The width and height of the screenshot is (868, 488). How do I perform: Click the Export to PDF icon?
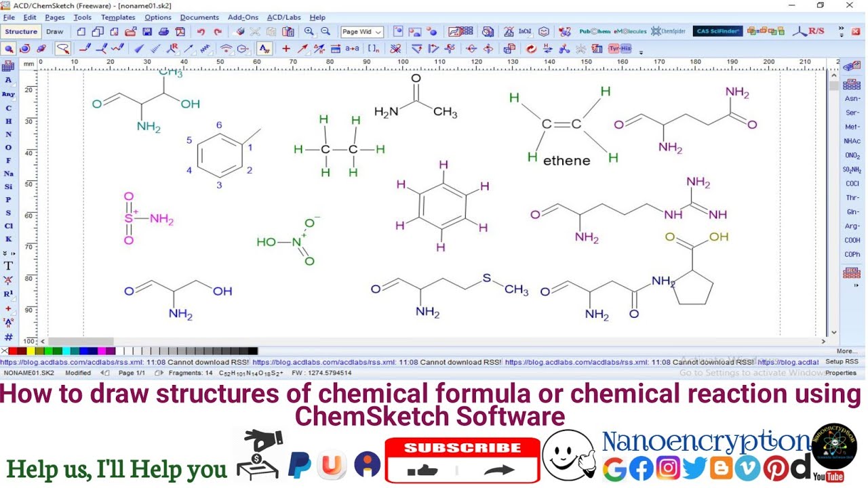tap(180, 32)
